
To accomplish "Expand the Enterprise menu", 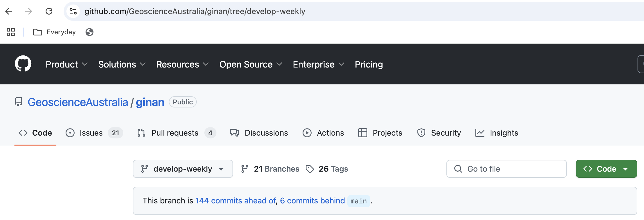I will coord(319,64).
